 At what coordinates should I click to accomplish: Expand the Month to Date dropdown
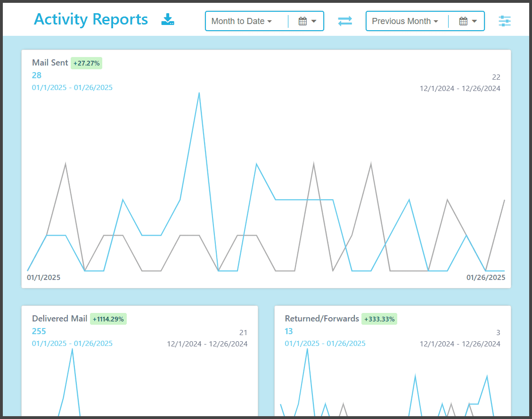242,21
